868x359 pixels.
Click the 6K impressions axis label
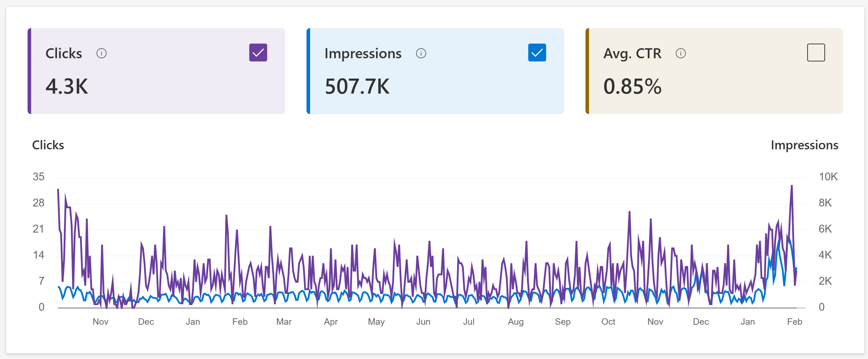pyautogui.click(x=825, y=229)
